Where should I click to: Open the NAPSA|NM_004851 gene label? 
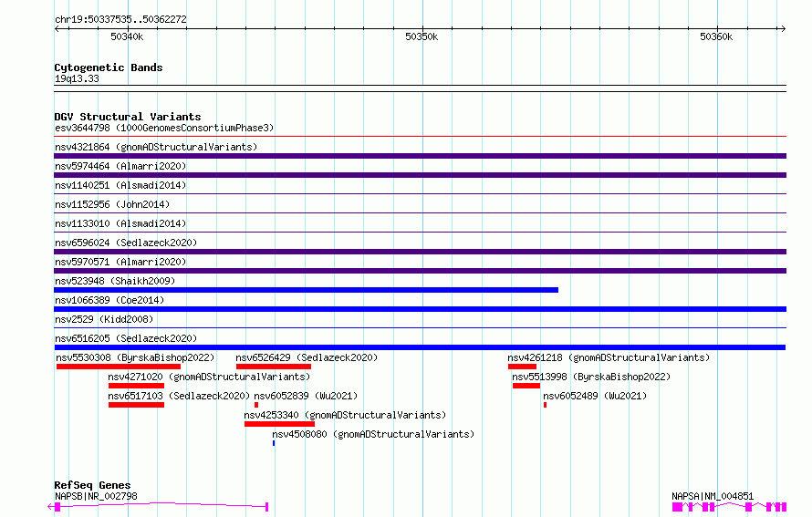[x=713, y=496]
